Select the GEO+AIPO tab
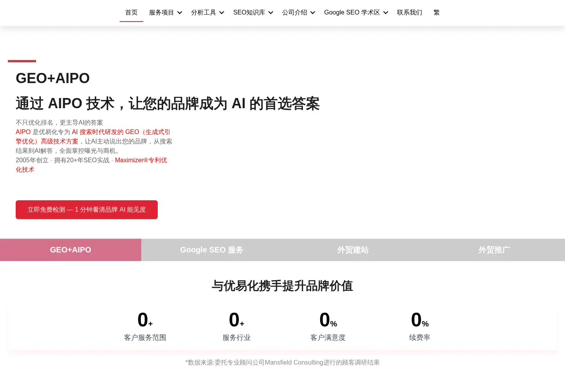This screenshot has height=392, width=565. pyautogui.click(x=71, y=250)
